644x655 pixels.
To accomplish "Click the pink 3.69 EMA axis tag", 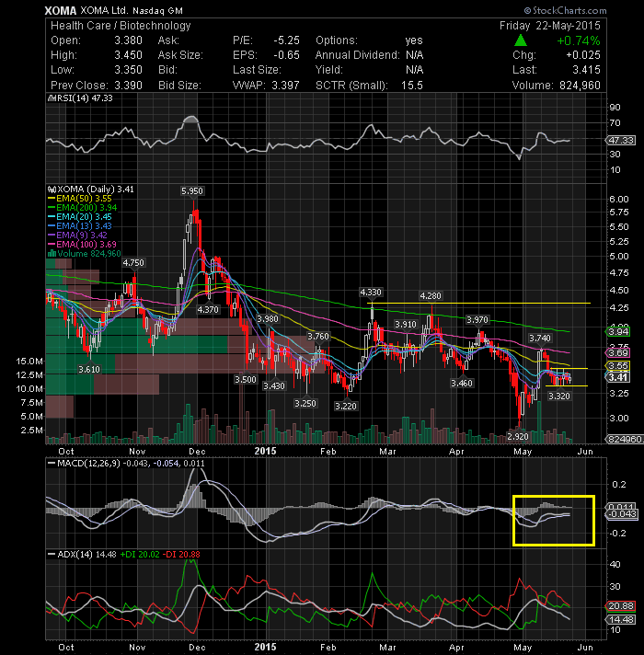I will [x=617, y=353].
